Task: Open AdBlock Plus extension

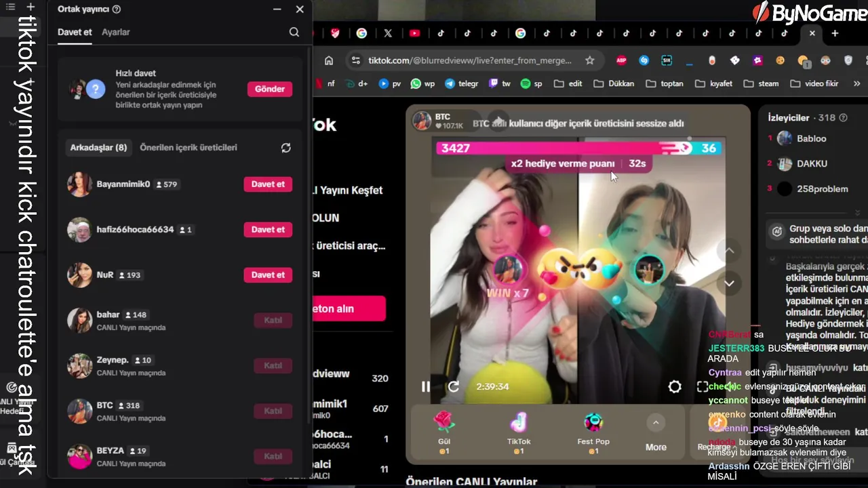Action: click(x=621, y=60)
